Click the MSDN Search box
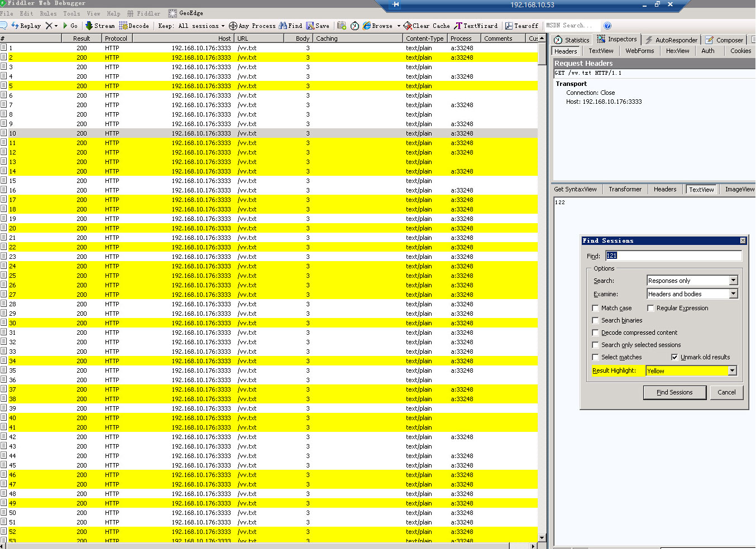 [x=572, y=26]
